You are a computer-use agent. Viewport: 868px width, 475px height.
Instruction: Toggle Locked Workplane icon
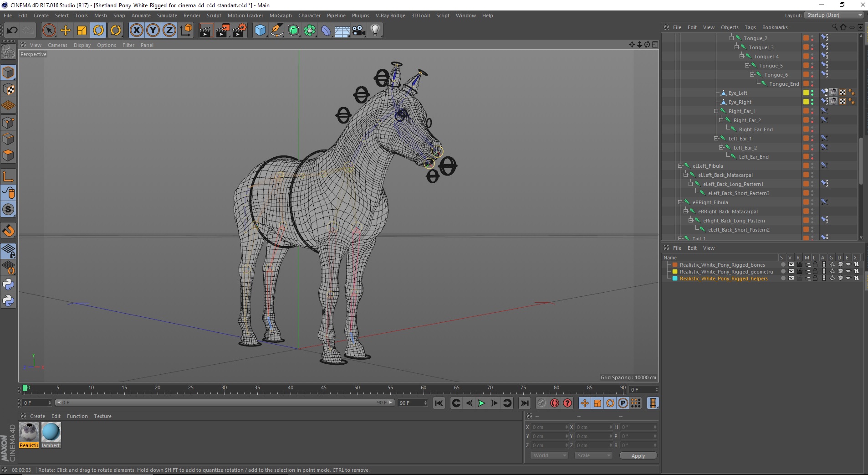[8, 251]
